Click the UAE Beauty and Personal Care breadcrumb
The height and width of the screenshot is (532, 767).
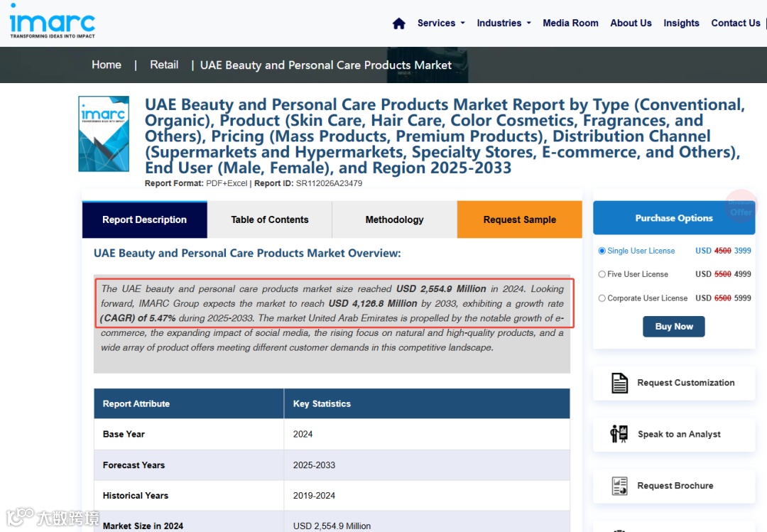tap(326, 65)
